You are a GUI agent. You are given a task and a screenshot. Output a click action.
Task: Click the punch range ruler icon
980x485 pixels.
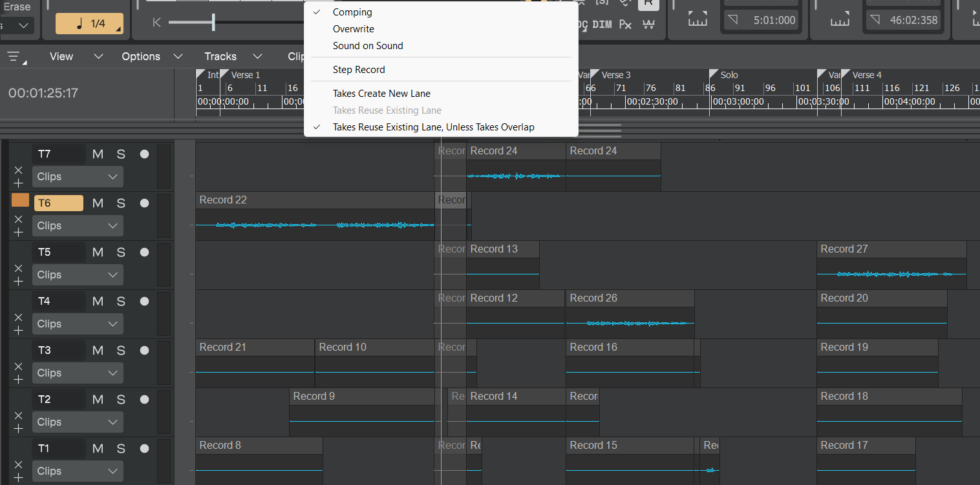[x=840, y=19]
